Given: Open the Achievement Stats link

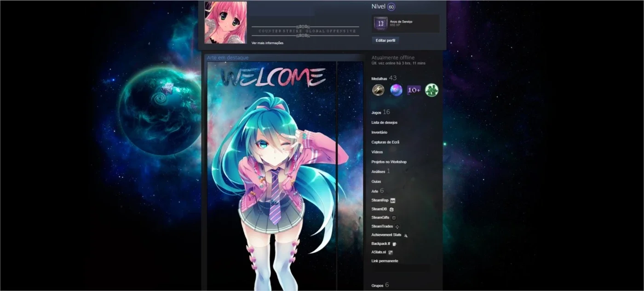Looking at the screenshot, I should coord(386,235).
